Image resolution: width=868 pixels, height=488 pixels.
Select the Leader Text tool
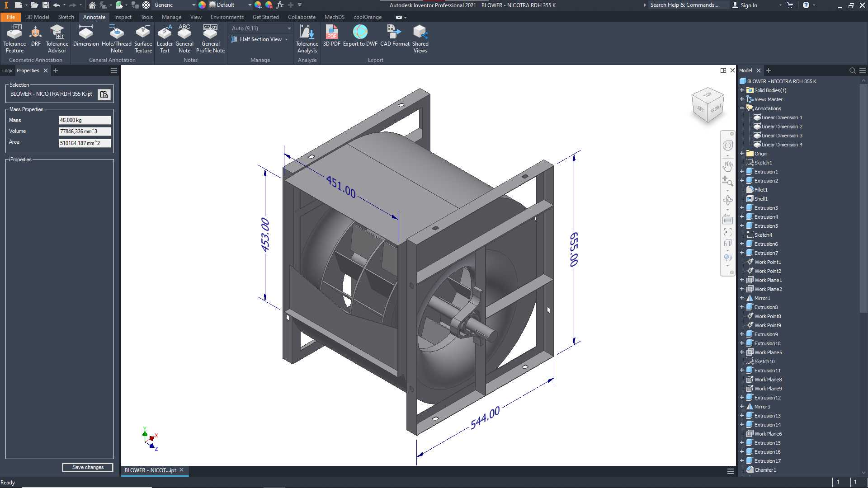click(x=165, y=39)
